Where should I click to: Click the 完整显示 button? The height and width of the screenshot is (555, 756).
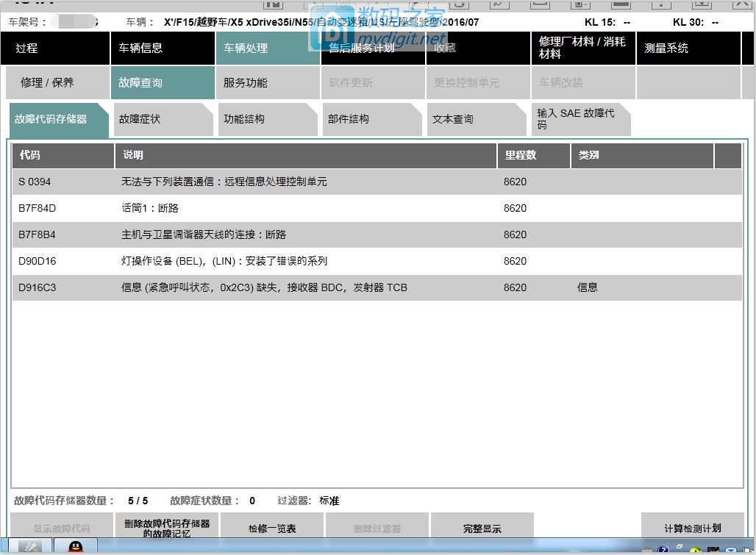coord(482,526)
